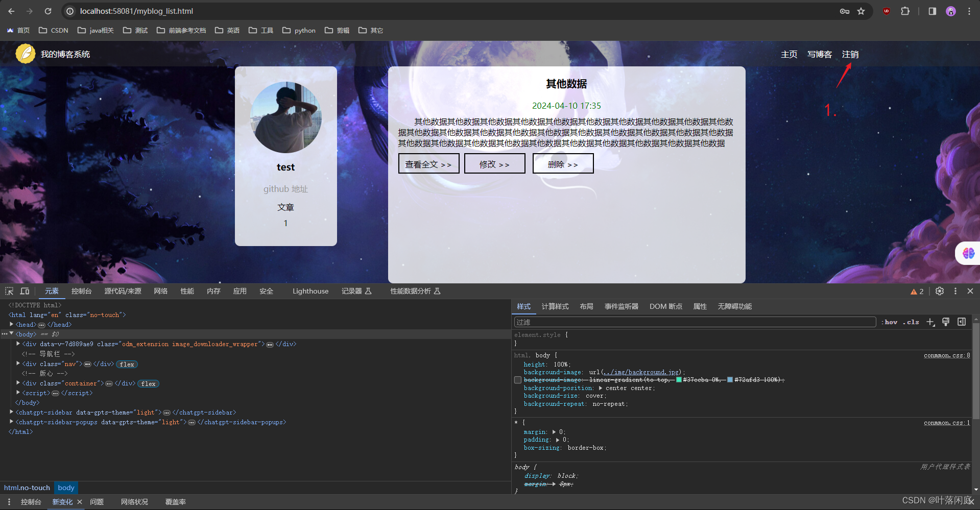Toggle the device toolbar emulation
Viewport: 980px width, 510px height.
(x=25, y=291)
